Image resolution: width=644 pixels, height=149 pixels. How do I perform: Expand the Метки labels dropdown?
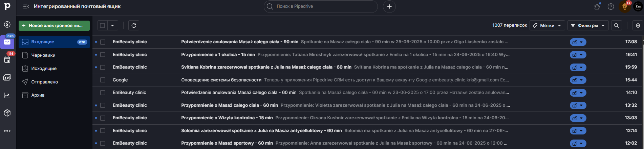tap(547, 25)
